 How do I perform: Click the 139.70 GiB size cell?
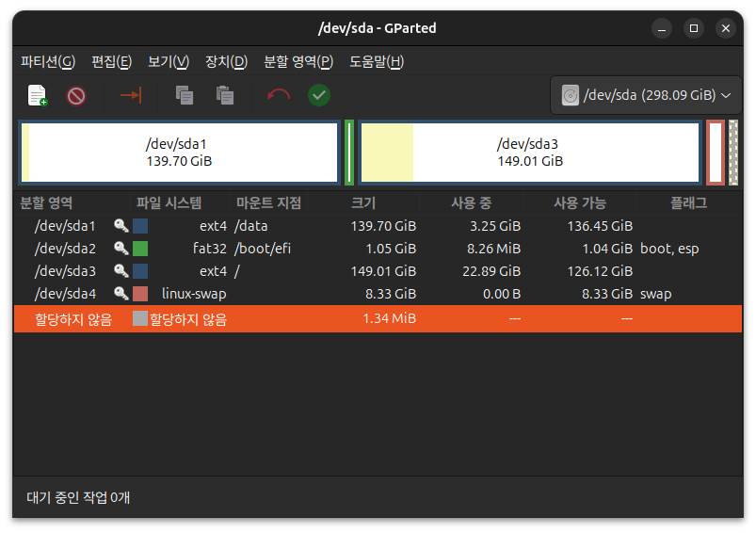click(383, 226)
